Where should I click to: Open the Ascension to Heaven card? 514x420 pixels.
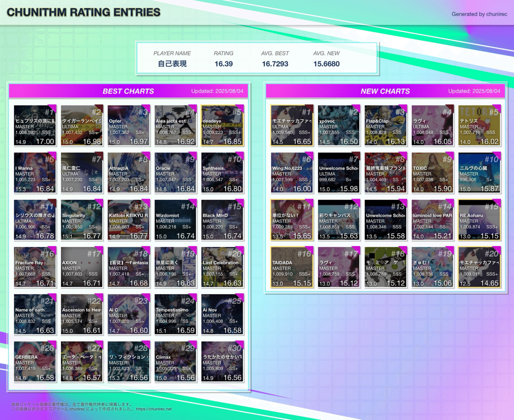click(x=82, y=314)
